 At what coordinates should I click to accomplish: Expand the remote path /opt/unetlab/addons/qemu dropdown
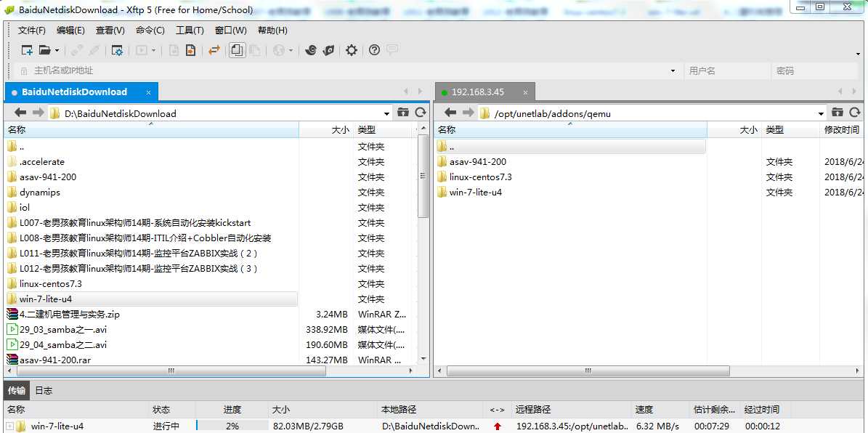[821, 113]
